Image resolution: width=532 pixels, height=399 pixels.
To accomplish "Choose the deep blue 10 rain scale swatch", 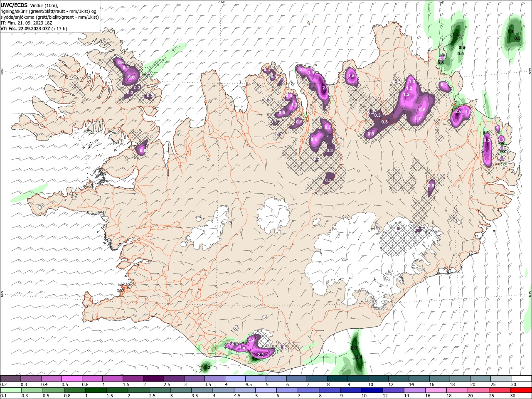I will click(x=372, y=390).
